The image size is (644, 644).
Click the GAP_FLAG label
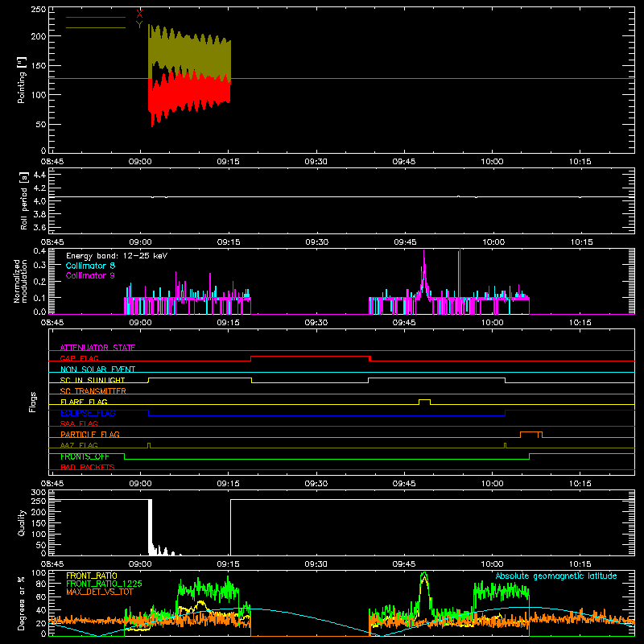point(79,358)
